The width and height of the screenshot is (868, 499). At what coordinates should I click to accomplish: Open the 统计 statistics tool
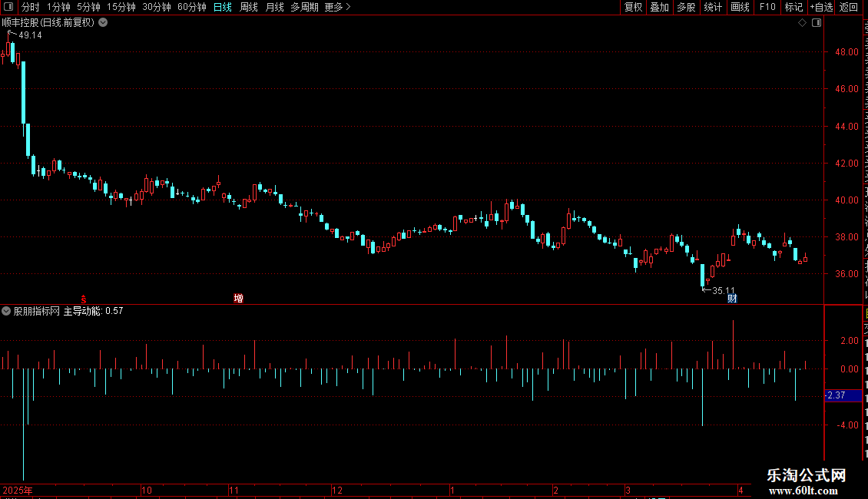pyautogui.click(x=713, y=7)
